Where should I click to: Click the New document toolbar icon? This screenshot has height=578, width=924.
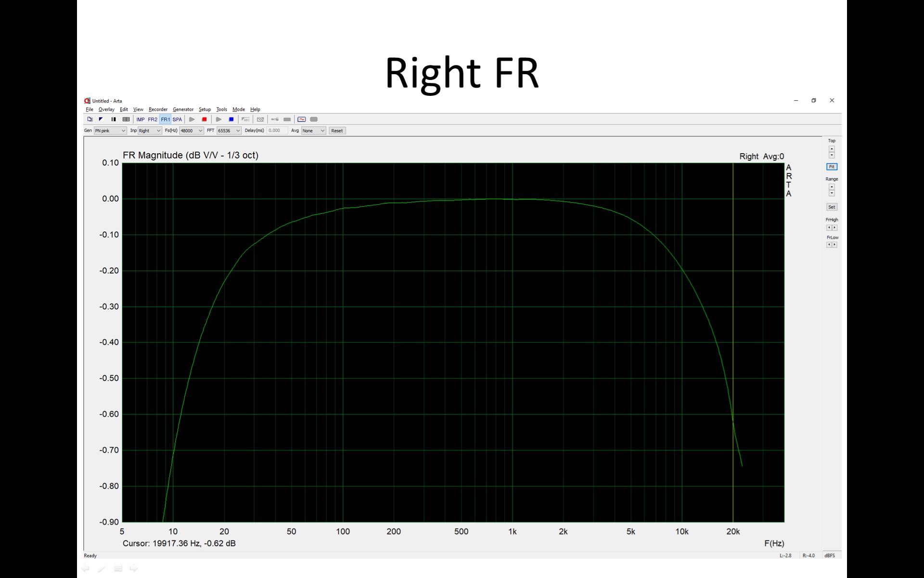[90, 119]
